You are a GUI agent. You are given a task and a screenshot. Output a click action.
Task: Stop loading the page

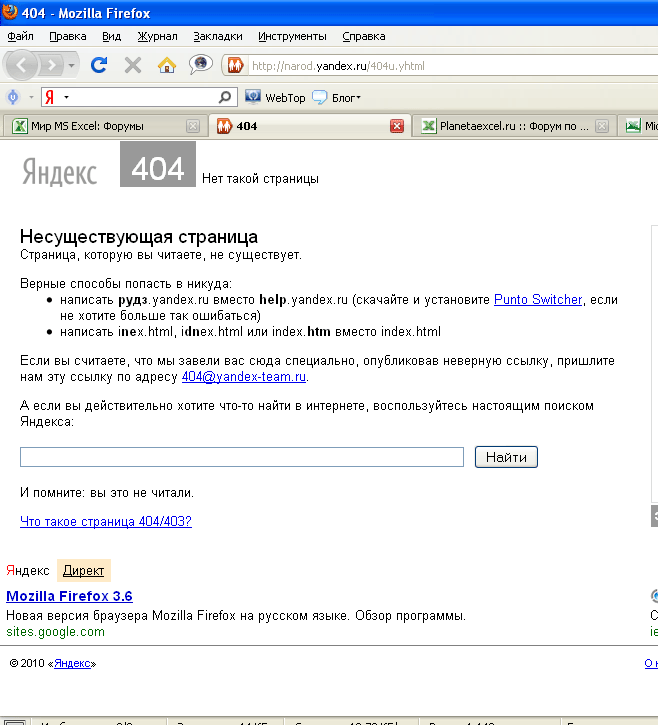point(133,65)
